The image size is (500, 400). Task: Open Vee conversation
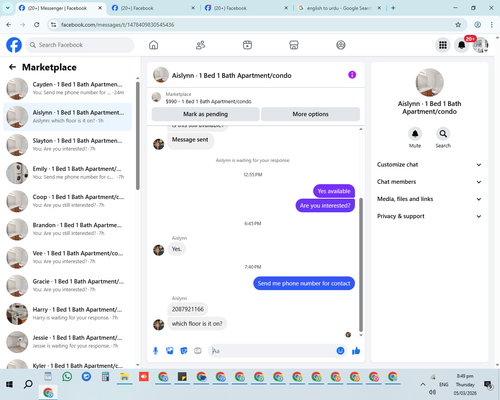pyautogui.click(x=67, y=258)
